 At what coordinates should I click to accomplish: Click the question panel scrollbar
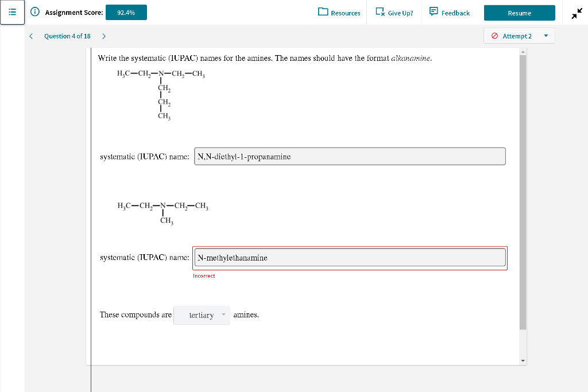click(523, 201)
